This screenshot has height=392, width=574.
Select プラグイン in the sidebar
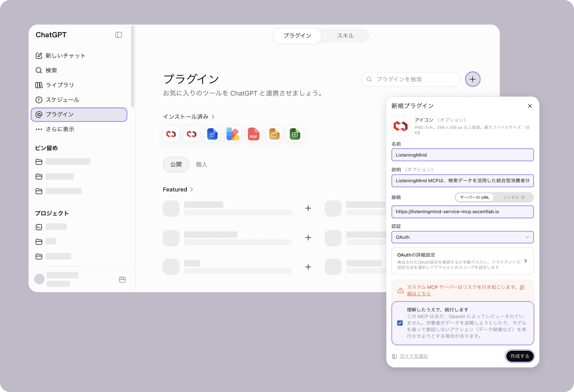point(79,114)
